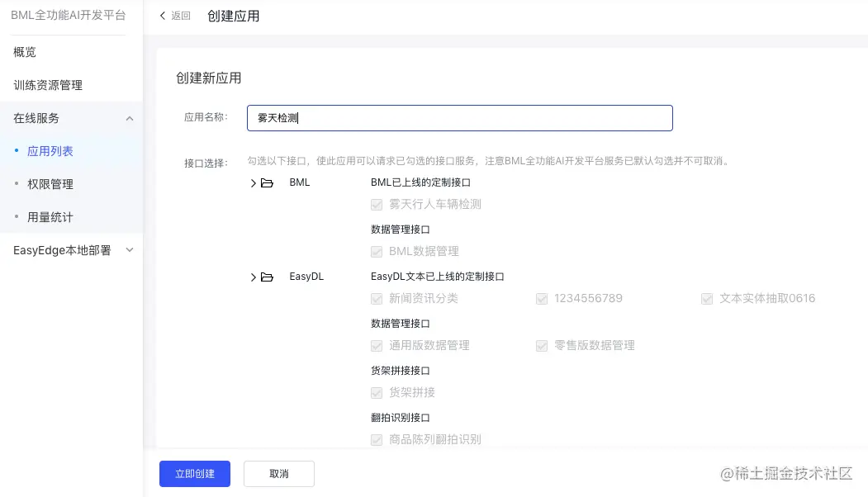Screen dimensions: 868x497
Task: Toggle the 文本实体抽取0616 checkbox
Action: pos(706,299)
